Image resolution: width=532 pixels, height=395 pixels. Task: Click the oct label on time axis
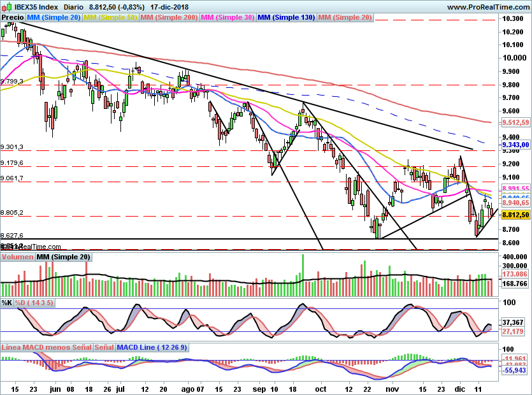click(x=320, y=389)
